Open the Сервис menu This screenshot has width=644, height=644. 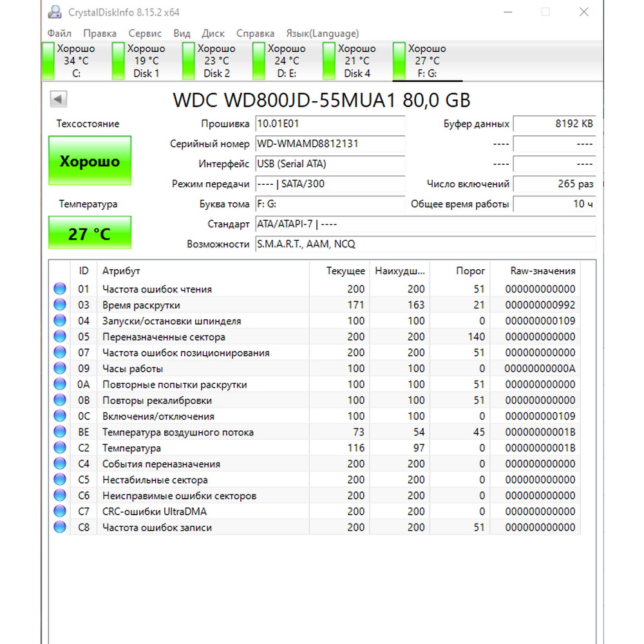(x=145, y=33)
